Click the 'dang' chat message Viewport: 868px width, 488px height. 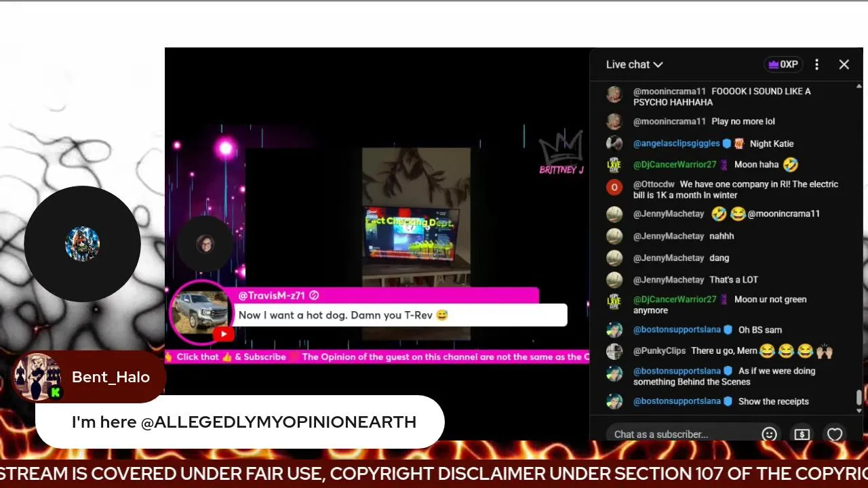pos(719,258)
